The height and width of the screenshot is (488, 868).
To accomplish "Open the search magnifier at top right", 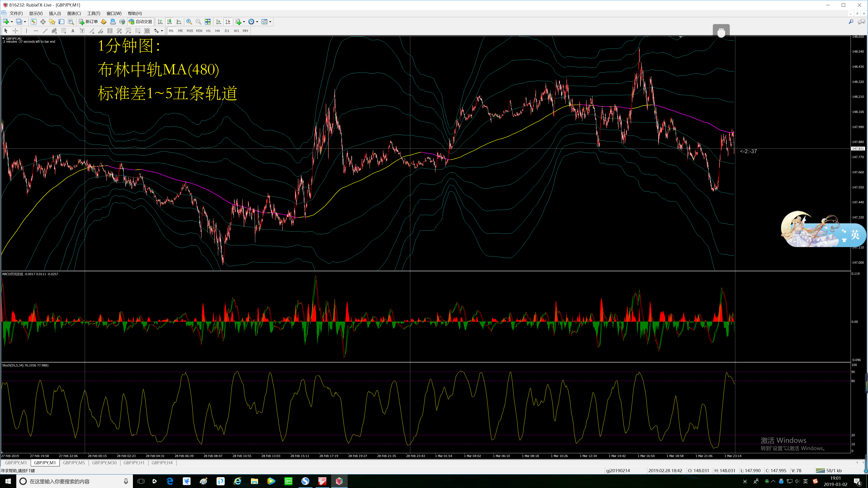I will point(851,21).
